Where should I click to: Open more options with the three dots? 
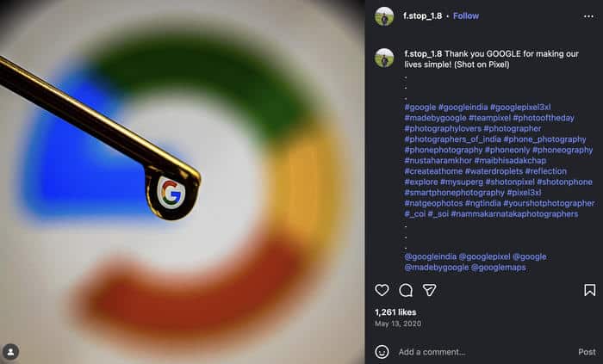(589, 15)
